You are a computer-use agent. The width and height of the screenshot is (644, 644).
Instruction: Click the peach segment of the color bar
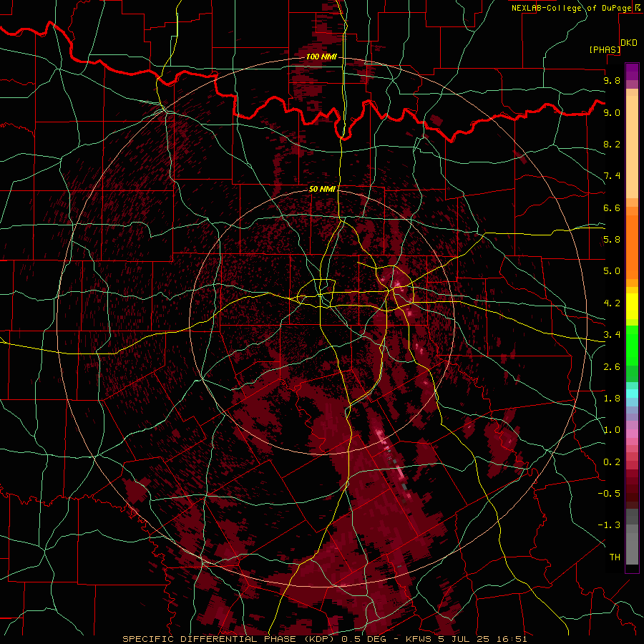632,147
